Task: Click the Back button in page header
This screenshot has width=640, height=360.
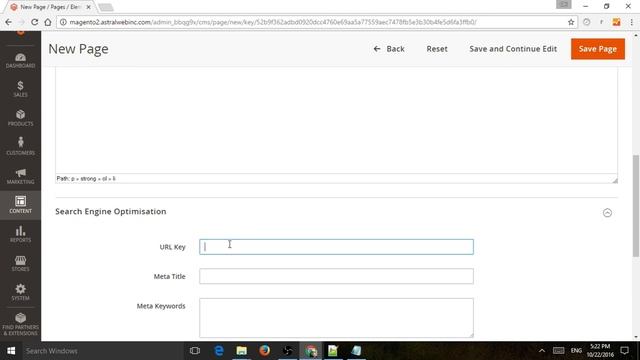Action: pyautogui.click(x=389, y=49)
